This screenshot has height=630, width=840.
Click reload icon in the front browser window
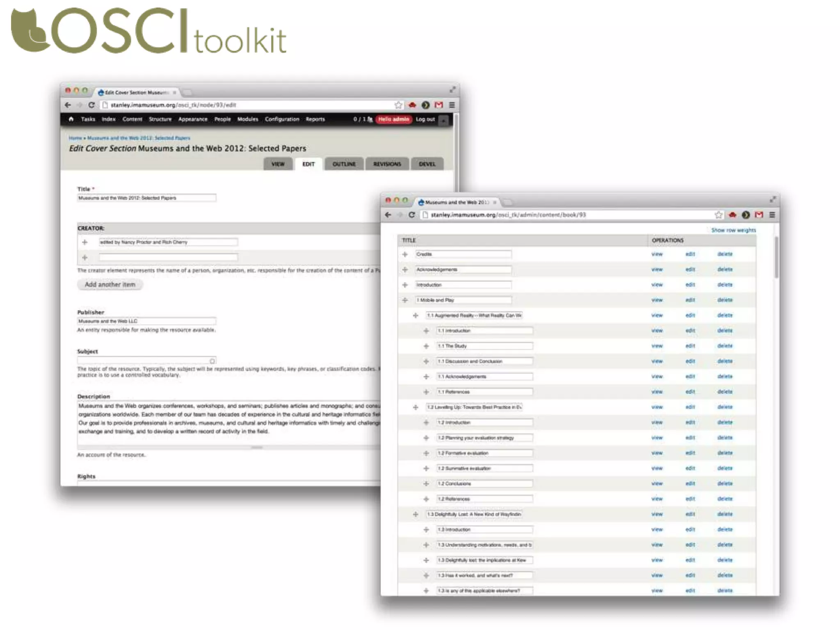point(411,215)
